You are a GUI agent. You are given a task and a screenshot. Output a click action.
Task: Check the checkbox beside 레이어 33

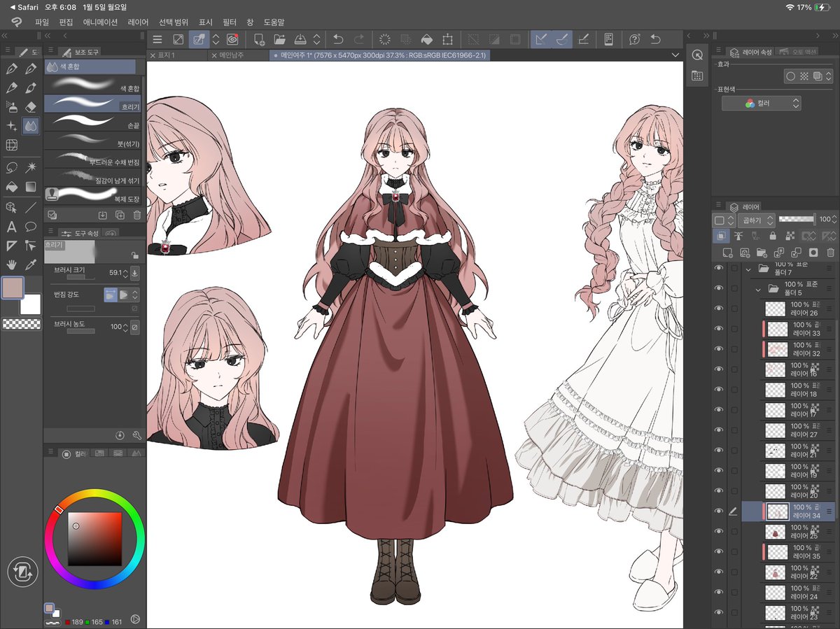[x=734, y=329]
